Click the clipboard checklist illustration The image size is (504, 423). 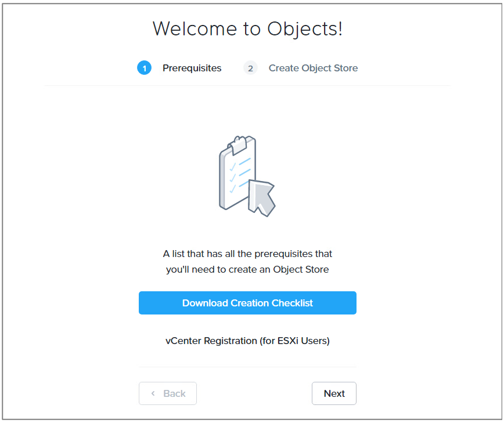[238, 173]
